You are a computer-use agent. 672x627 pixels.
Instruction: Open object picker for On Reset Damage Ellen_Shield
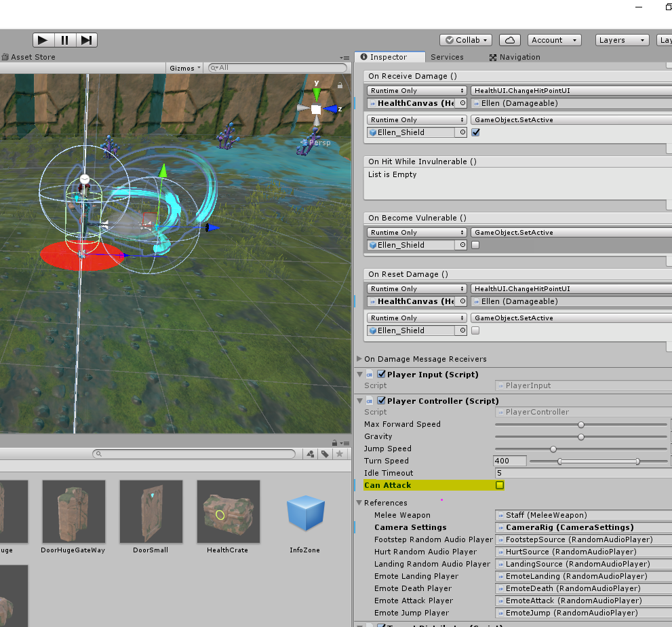click(x=463, y=330)
